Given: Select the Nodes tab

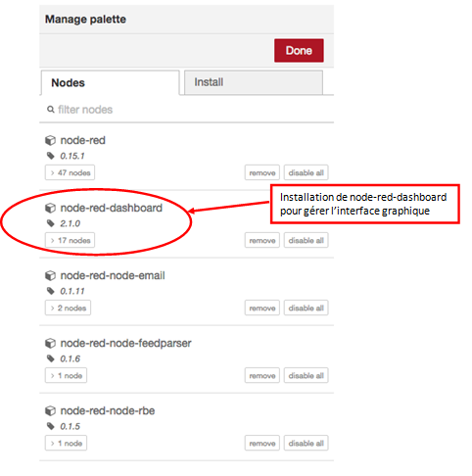Looking at the screenshot, I should [111, 82].
